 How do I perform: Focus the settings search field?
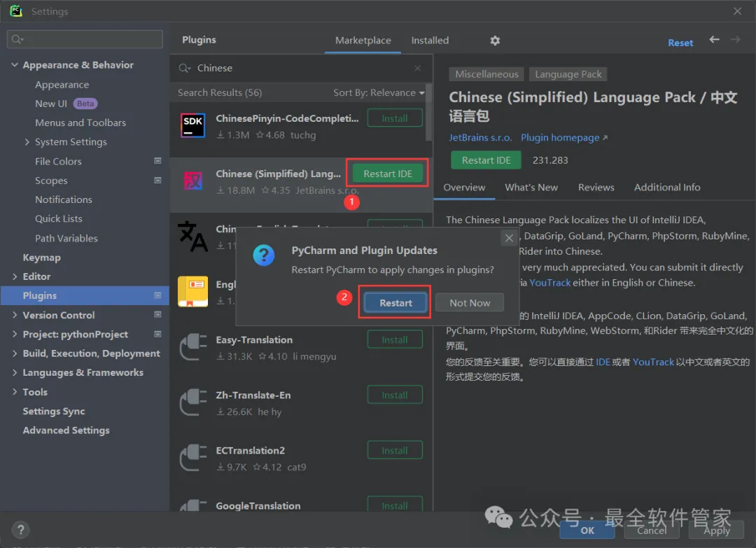click(85, 39)
